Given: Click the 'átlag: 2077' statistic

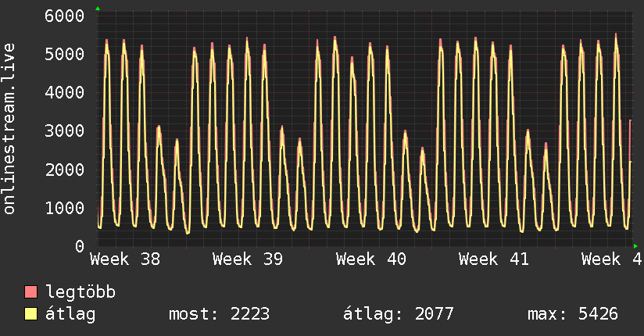Looking at the screenshot, I should 398,314.
